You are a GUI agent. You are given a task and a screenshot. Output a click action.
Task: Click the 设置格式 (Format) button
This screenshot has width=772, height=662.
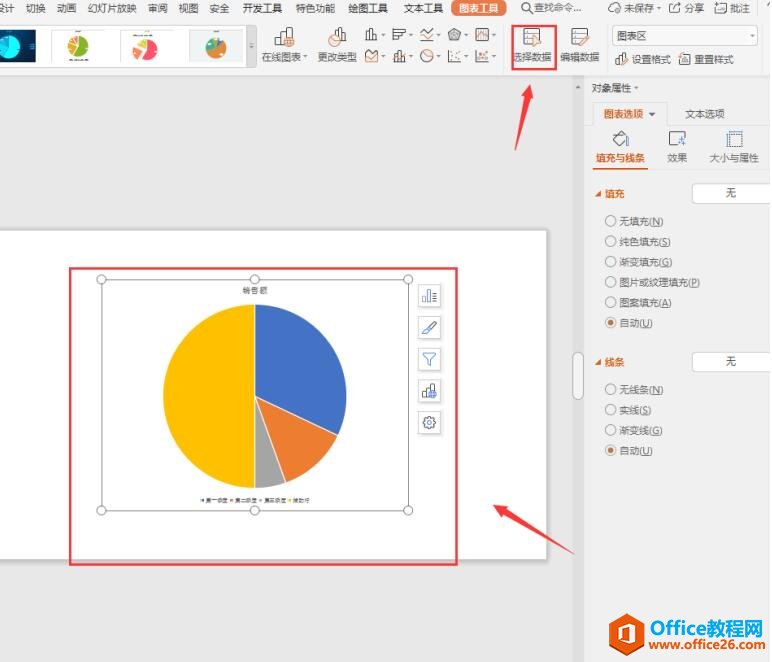coord(643,60)
